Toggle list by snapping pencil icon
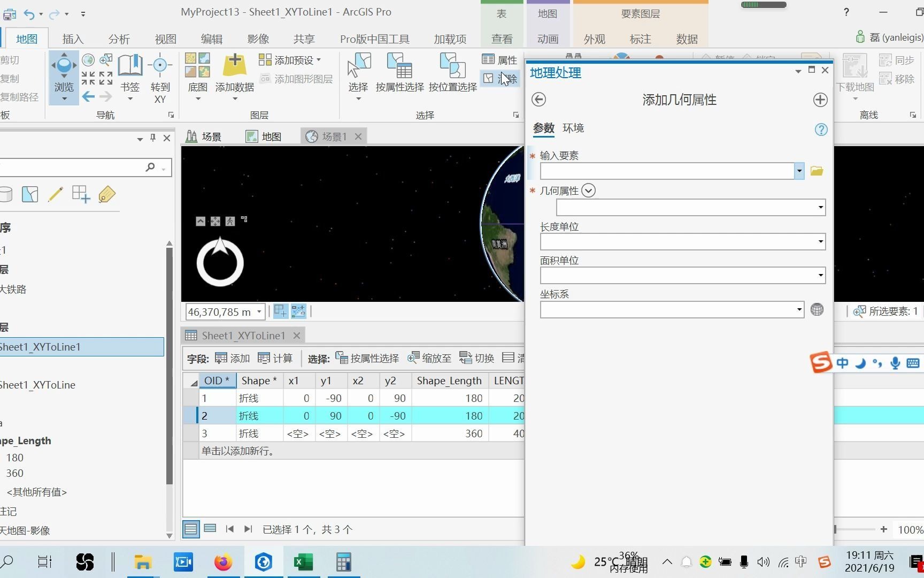The image size is (924, 578). click(x=55, y=194)
